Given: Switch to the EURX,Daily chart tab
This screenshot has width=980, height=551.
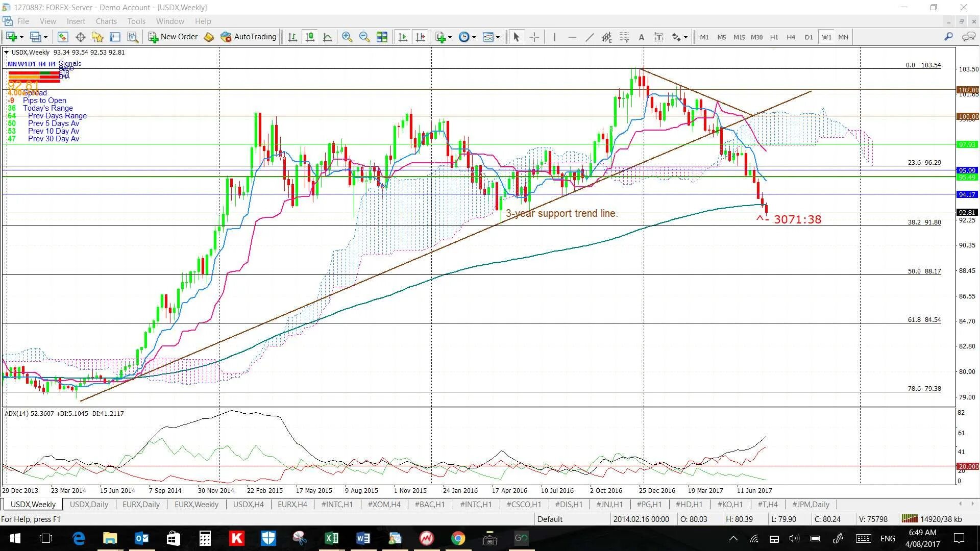Looking at the screenshot, I should point(141,505).
